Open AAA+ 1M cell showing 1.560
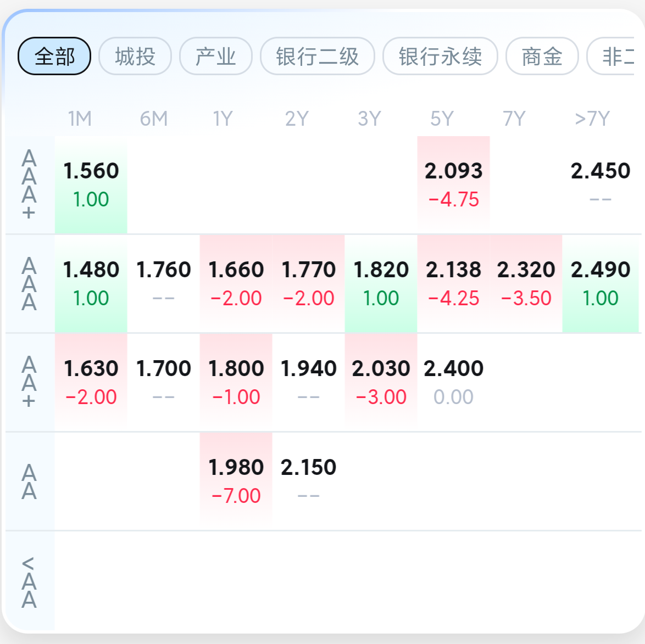 point(91,184)
